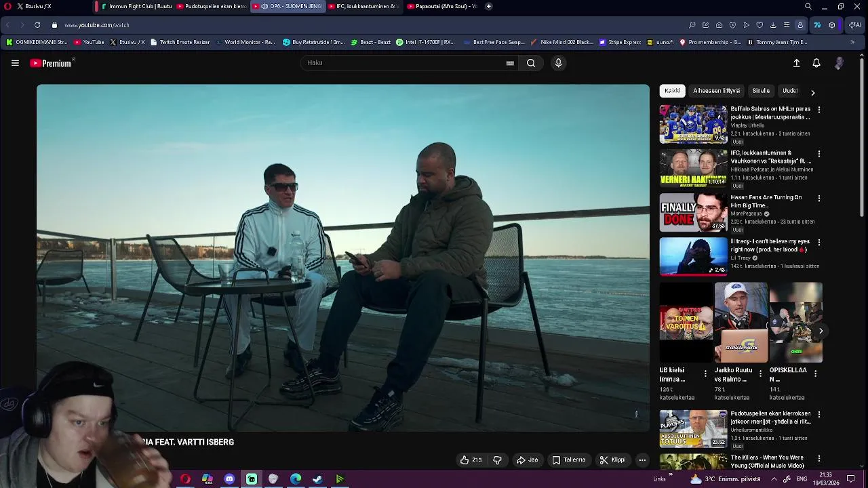Open the FINALLY DONE Hasan thumbnail
Viewport: 868px width, 488px height.
(x=693, y=212)
